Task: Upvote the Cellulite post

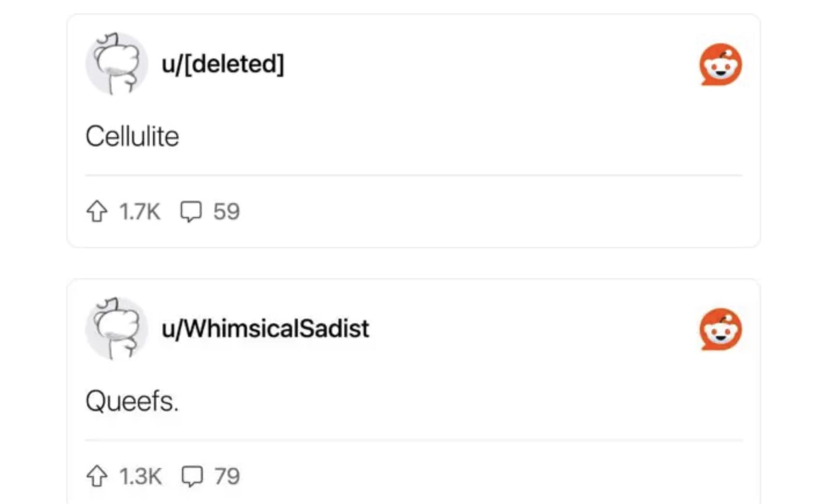Action: 97,211
